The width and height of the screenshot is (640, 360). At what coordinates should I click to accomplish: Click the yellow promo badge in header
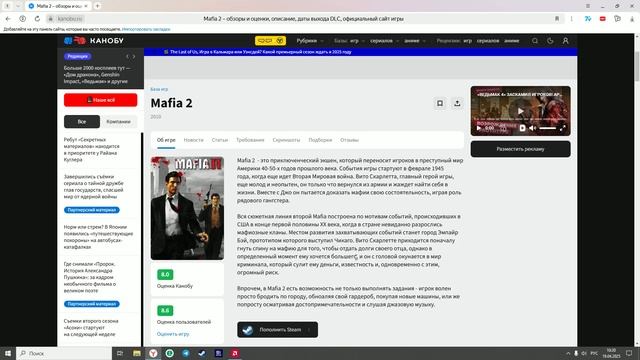pos(270,41)
